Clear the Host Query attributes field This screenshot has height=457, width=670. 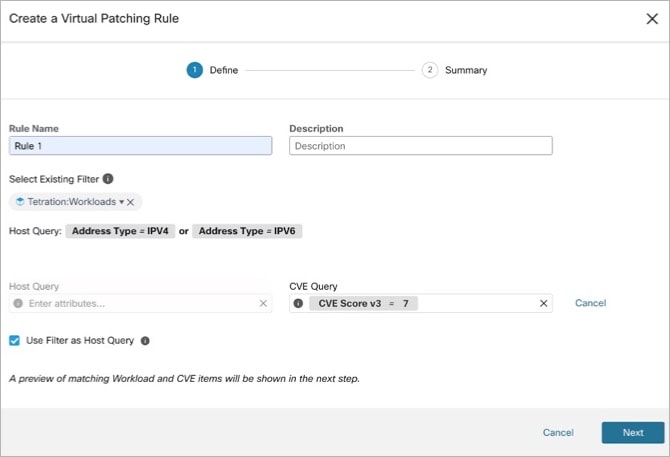click(x=263, y=303)
